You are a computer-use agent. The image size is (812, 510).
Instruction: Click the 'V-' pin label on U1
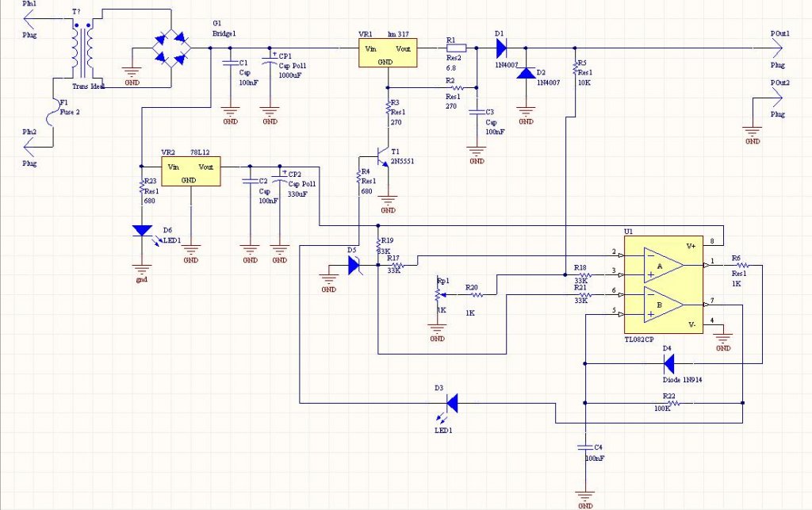pos(691,324)
